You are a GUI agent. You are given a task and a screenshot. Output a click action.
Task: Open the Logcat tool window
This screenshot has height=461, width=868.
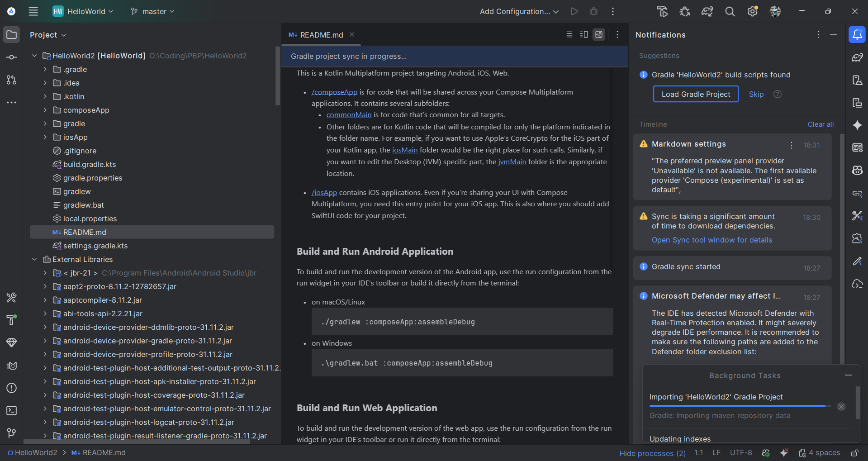coord(12,366)
